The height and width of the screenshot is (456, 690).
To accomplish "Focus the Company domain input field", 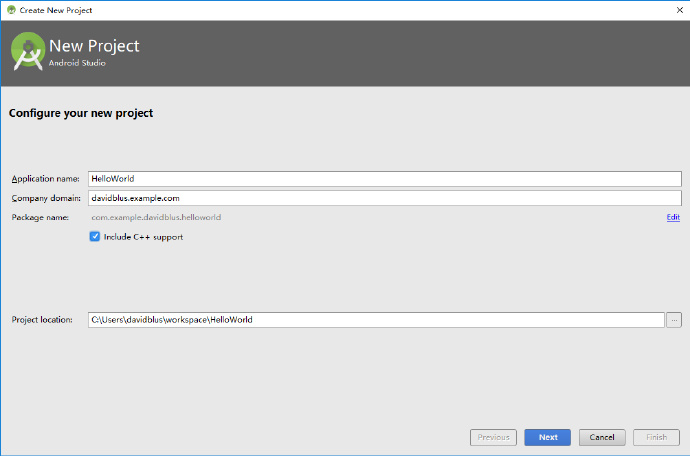I will point(385,198).
